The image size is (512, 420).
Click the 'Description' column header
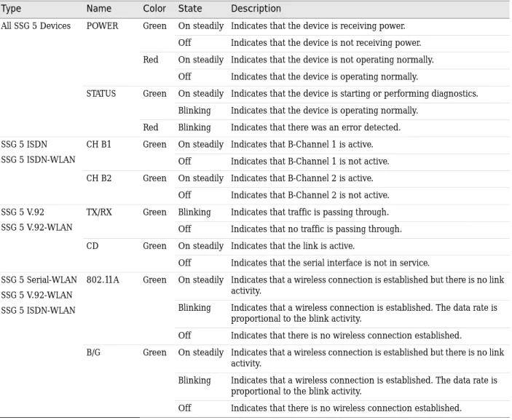click(x=256, y=9)
